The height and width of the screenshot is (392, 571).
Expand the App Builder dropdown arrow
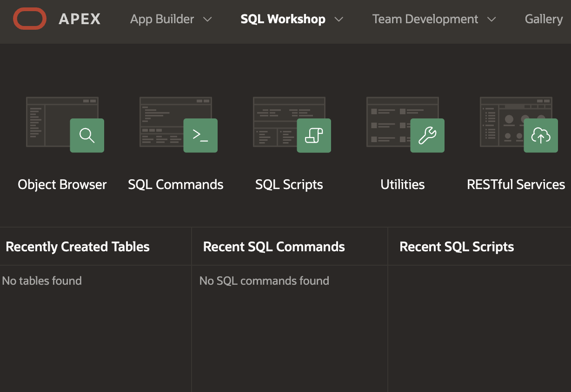click(208, 20)
